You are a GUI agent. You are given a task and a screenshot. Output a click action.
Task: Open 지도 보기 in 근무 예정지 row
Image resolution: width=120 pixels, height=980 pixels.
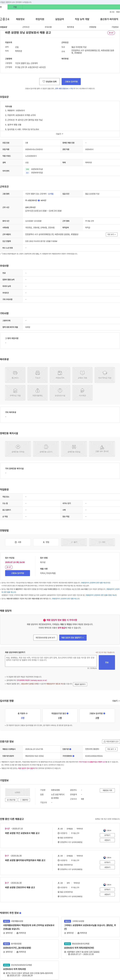pos(112,234)
